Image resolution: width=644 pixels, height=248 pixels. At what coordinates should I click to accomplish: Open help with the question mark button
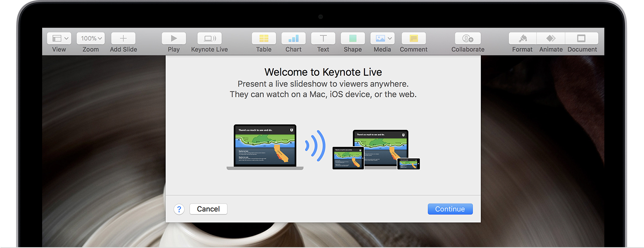coord(179,209)
